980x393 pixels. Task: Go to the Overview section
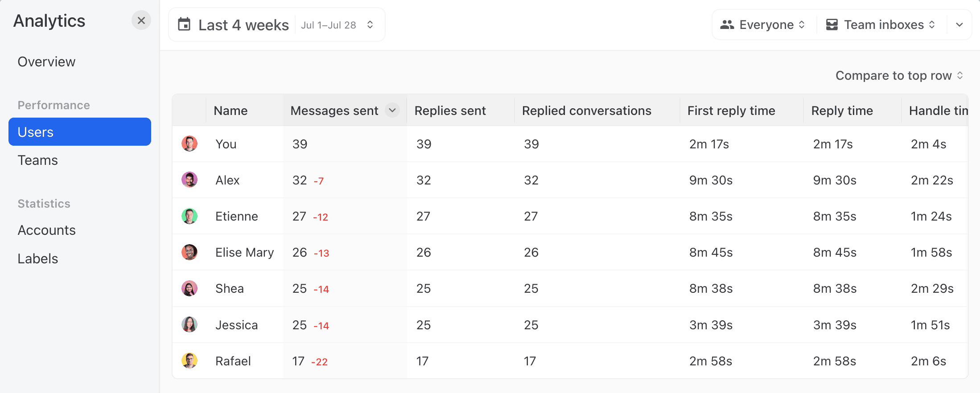(x=46, y=61)
